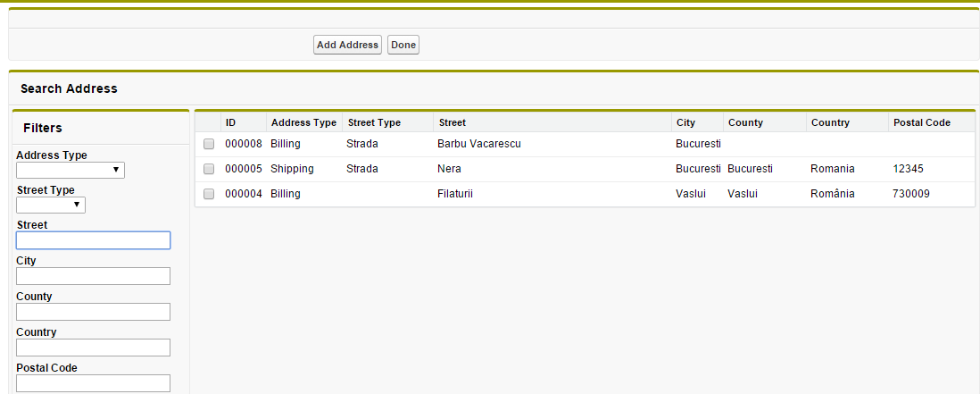This screenshot has width=980, height=394.
Task: Click the Country column header
Action: tap(830, 122)
